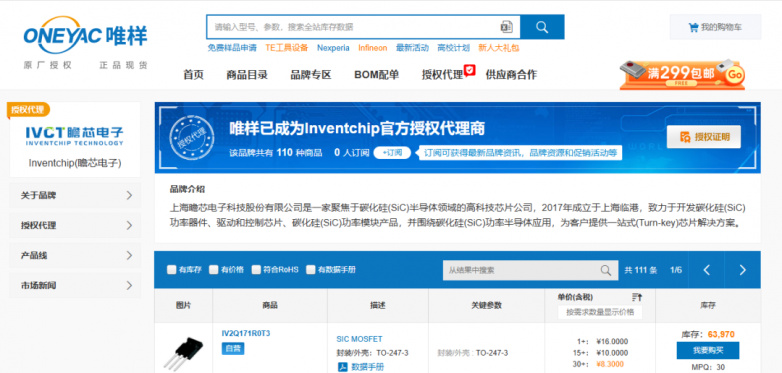Open the BOM配单 nav item
Image resolution: width=782 pixels, height=373 pixels.
[377, 75]
